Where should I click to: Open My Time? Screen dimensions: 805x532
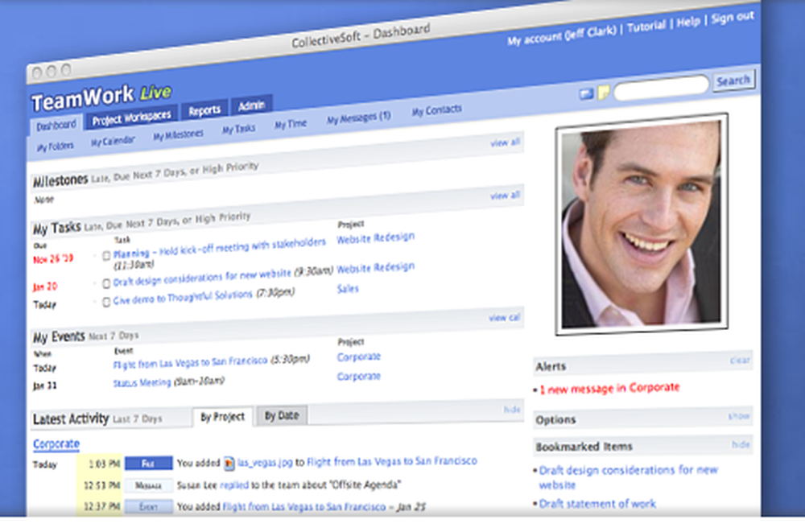tap(291, 124)
